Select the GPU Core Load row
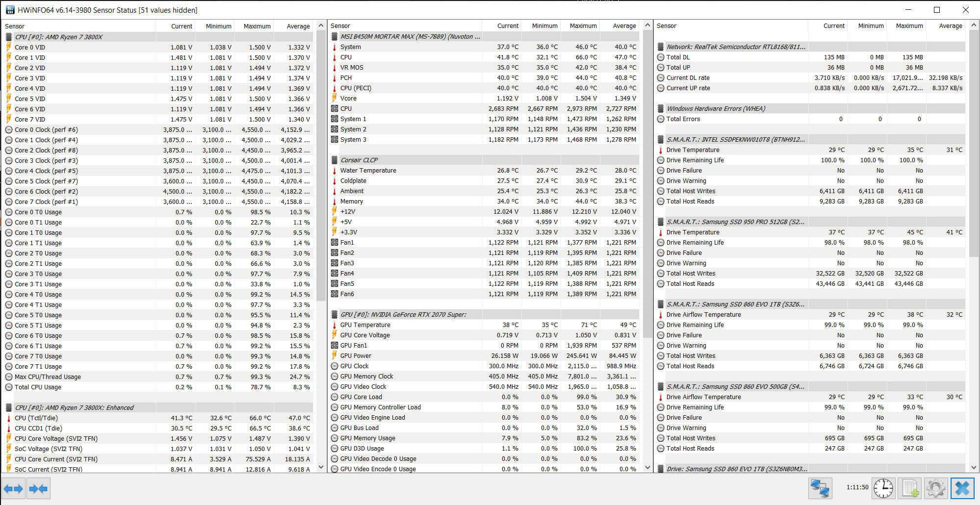Viewport: 980px width, 505px height. [484, 397]
